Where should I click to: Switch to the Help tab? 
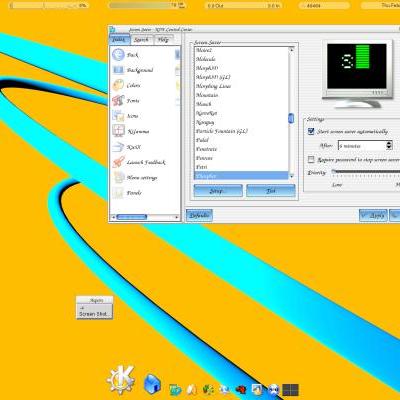(163, 40)
